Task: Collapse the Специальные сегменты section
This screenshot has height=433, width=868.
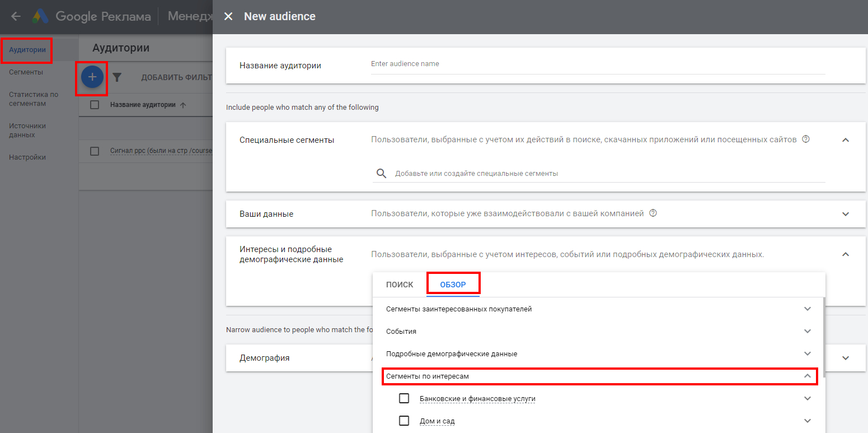Action: (846, 139)
